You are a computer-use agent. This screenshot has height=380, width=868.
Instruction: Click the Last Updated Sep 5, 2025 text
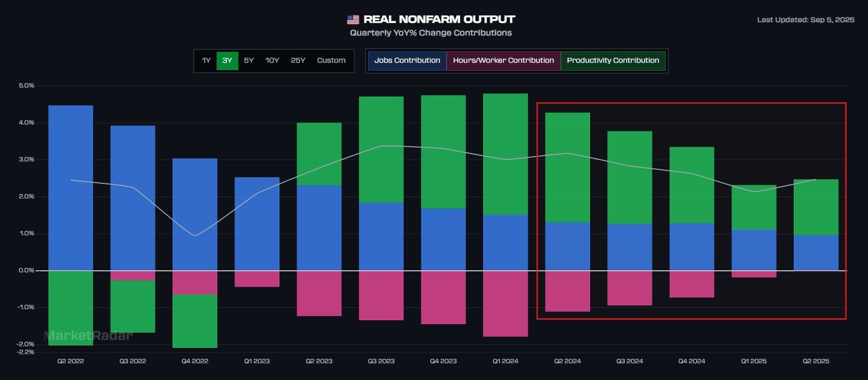click(x=805, y=20)
